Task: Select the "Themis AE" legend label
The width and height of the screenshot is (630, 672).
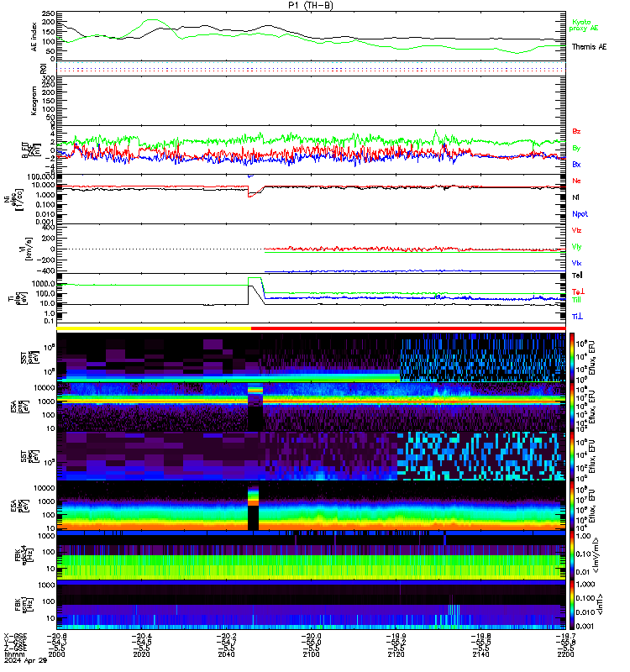Action: 589,47
